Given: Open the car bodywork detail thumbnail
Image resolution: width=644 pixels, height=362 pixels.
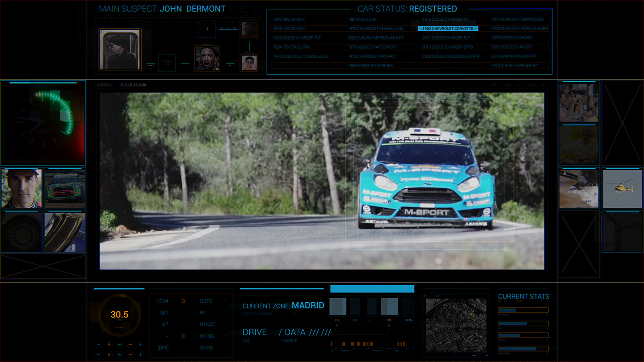Looking at the screenshot, I should click(x=65, y=232).
